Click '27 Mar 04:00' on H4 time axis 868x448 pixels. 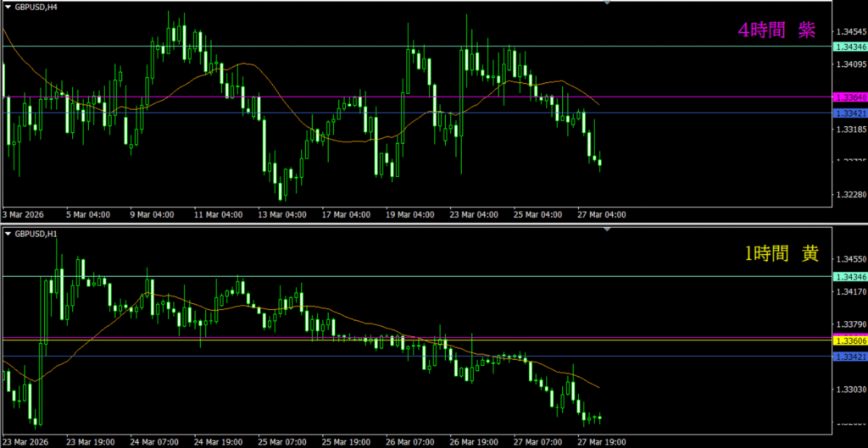(x=601, y=214)
